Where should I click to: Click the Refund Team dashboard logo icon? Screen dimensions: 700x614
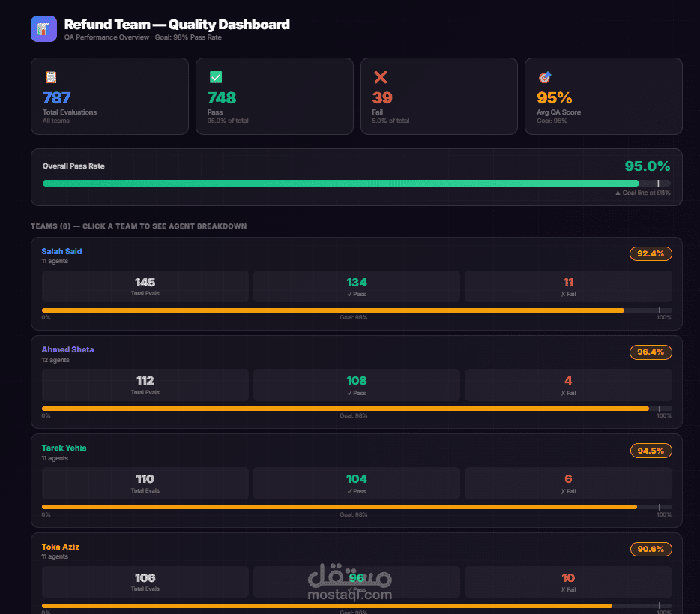tap(43, 29)
